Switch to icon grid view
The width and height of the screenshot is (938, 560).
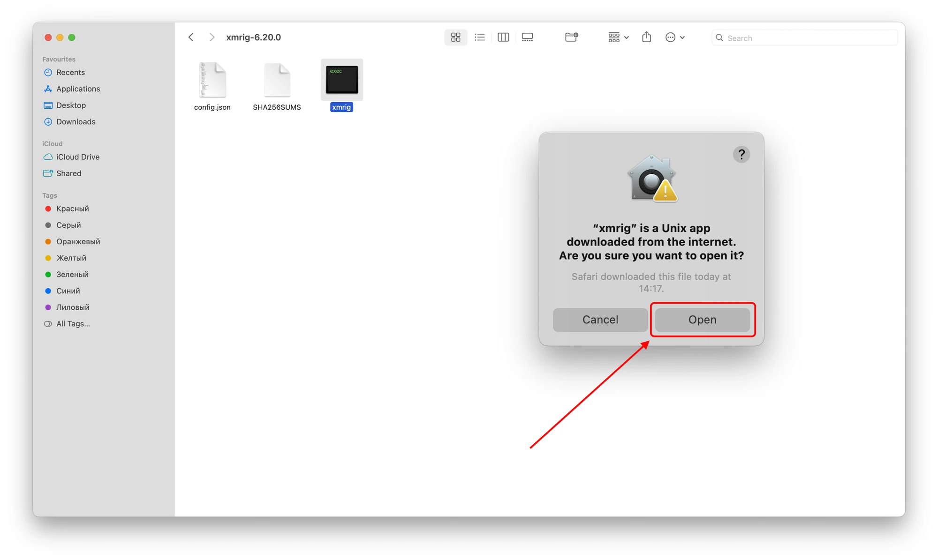pyautogui.click(x=455, y=37)
